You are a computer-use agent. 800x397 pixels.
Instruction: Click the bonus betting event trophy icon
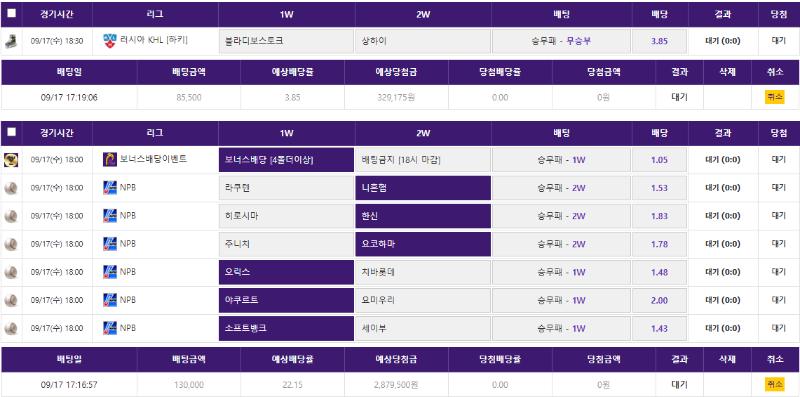(x=11, y=160)
